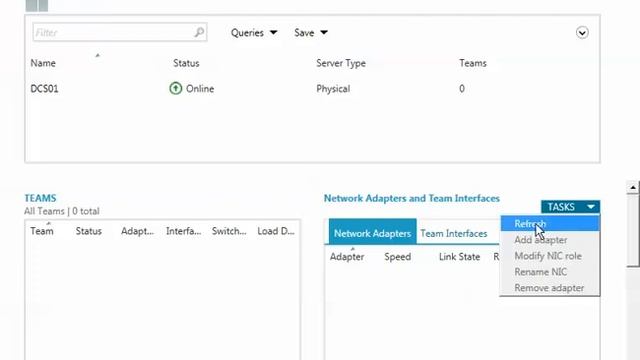Click the Interfa... column header in Teams
Viewport: 640px width, 360px height.
(183, 231)
